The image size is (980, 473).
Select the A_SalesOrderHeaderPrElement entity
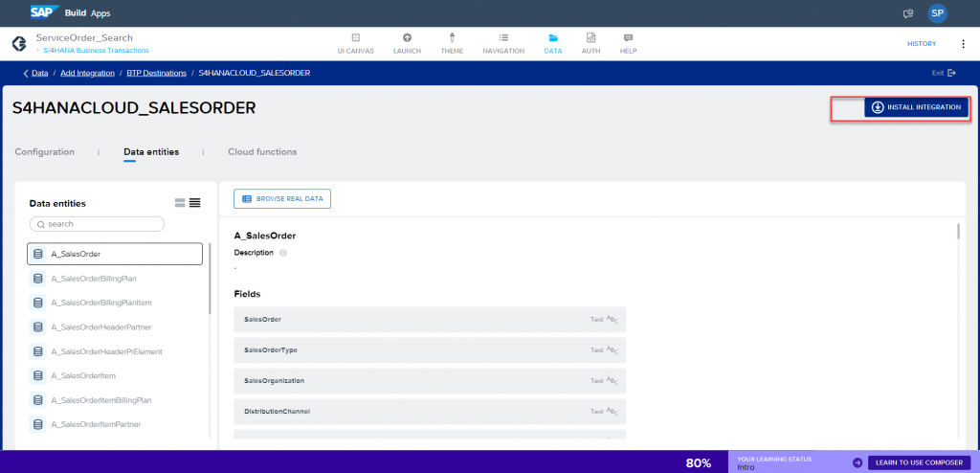[115, 351]
